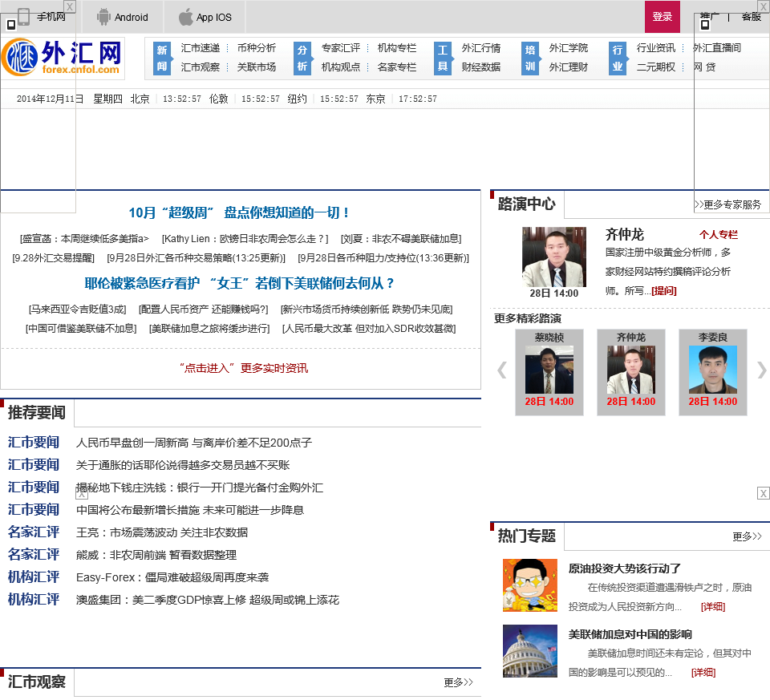The height and width of the screenshot is (700, 770).
Task: Select the 分析 blue category tag
Action: [302, 58]
